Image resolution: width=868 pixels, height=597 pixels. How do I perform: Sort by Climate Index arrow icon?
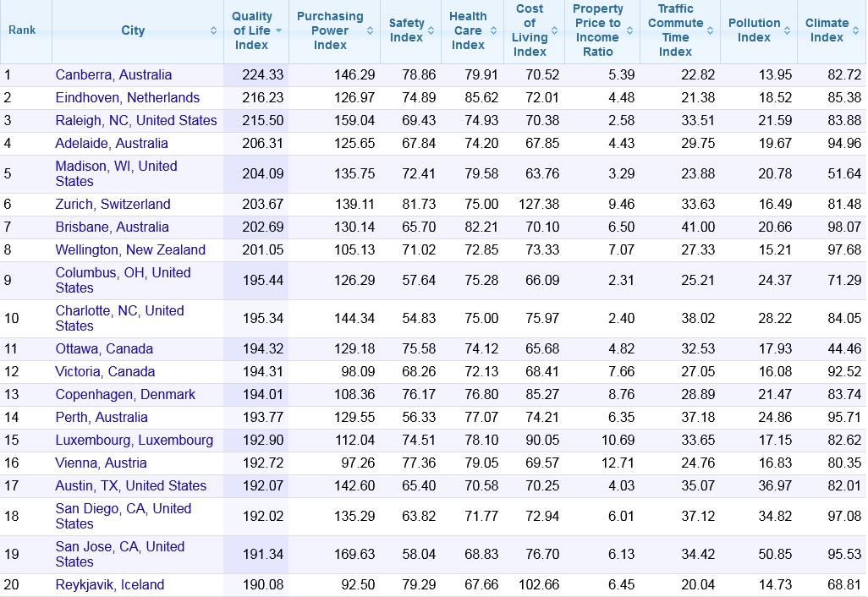coord(855,30)
